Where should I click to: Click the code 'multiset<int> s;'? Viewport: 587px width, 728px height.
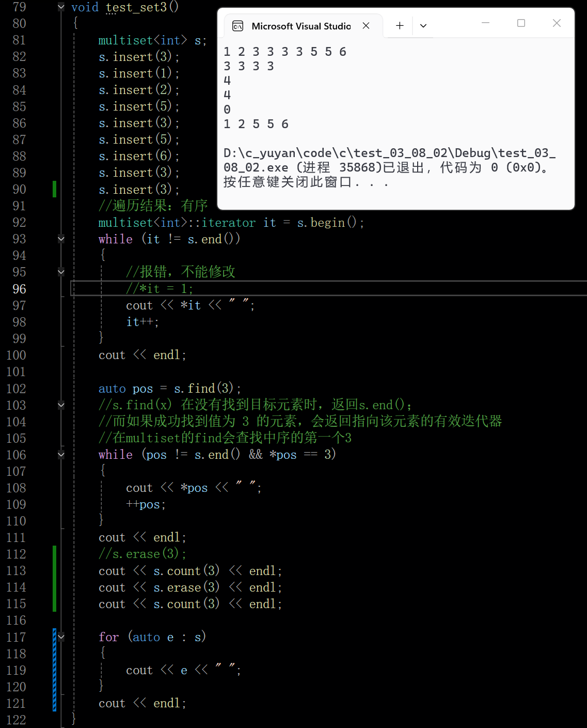(152, 40)
